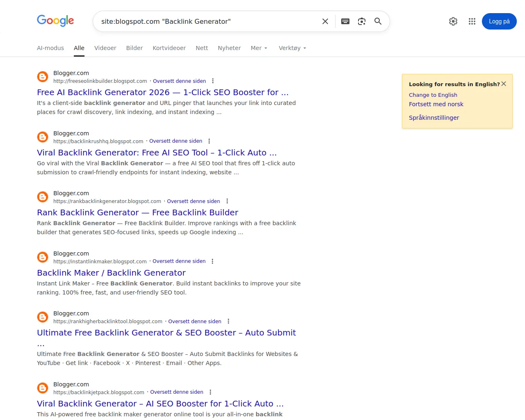The height and width of the screenshot is (420, 525).
Task: Open Språkinnstillinger language settings
Action: [434, 118]
